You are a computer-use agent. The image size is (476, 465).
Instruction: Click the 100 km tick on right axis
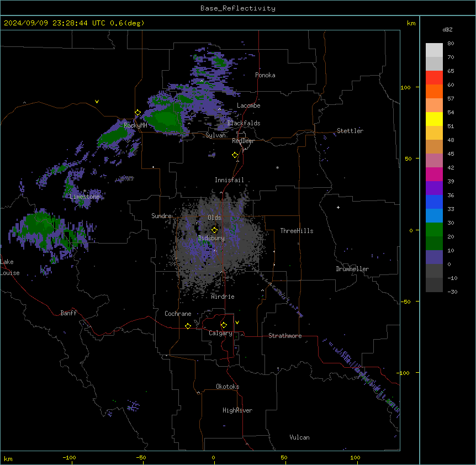click(x=405, y=87)
